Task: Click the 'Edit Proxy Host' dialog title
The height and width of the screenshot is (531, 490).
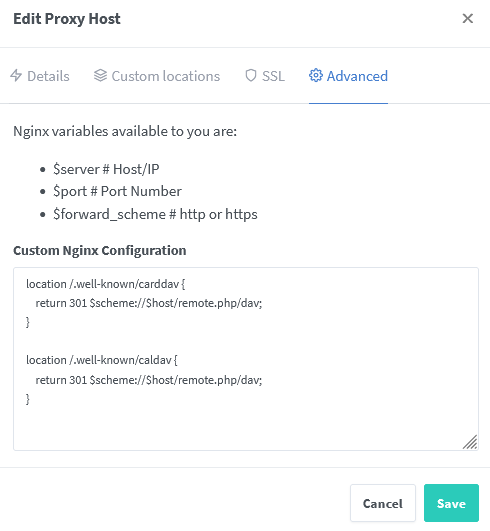Action: (67, 19)
